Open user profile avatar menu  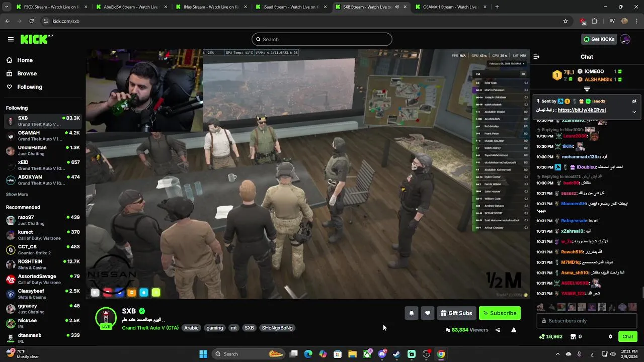(x=625, y=39)
